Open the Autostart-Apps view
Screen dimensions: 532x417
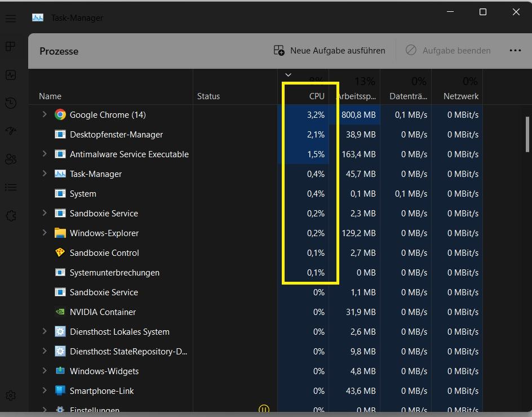tap(10, 131)
